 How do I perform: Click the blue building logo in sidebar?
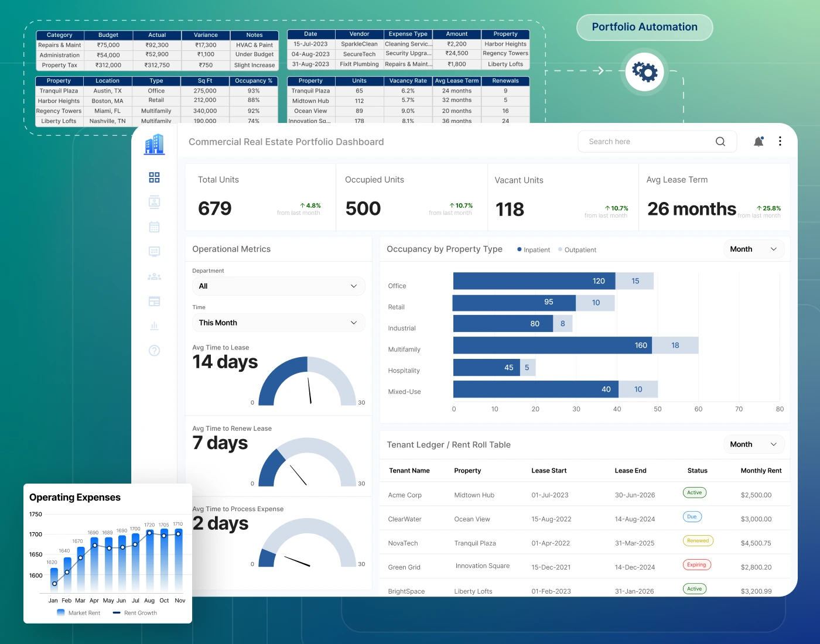(x=155, y=144)
